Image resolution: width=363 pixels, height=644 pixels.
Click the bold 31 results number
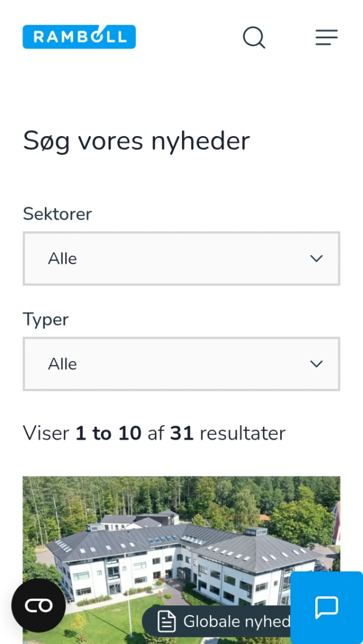181,433
